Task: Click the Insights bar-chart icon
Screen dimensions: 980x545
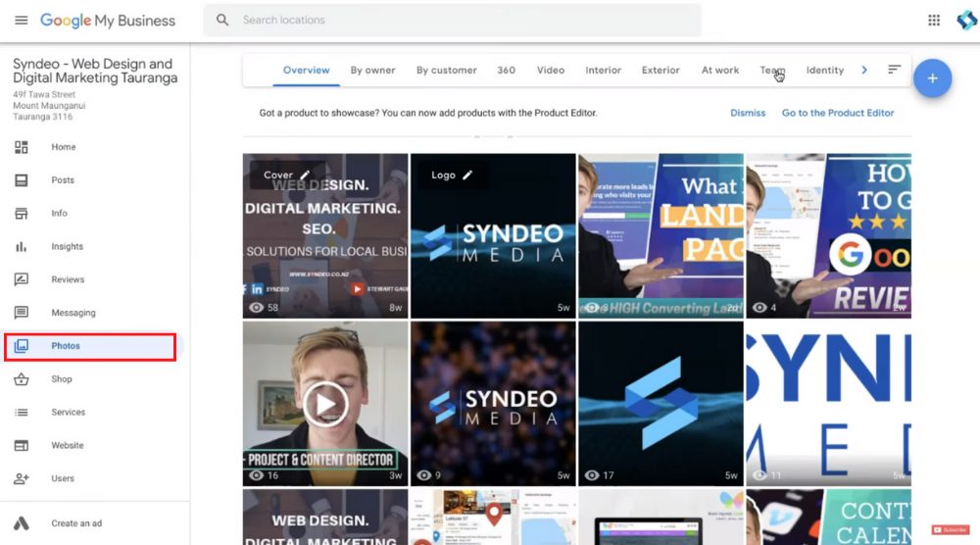Action: pos(22,246)
